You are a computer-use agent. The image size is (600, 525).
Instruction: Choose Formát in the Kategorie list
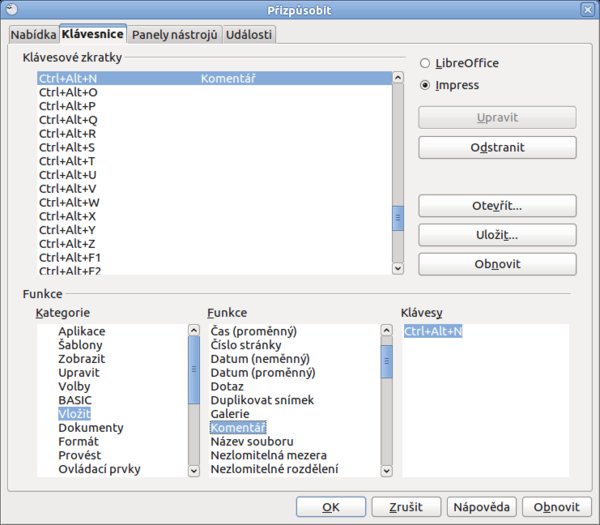click(78, 442)
